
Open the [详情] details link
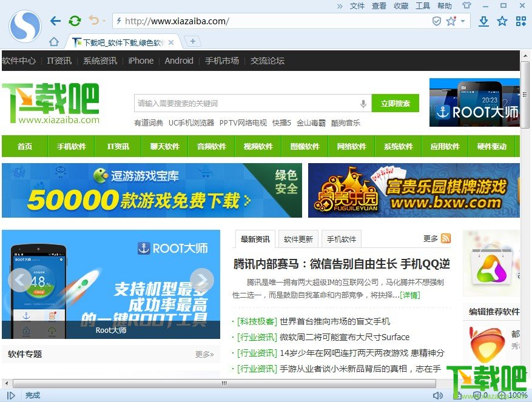[410, 295]
